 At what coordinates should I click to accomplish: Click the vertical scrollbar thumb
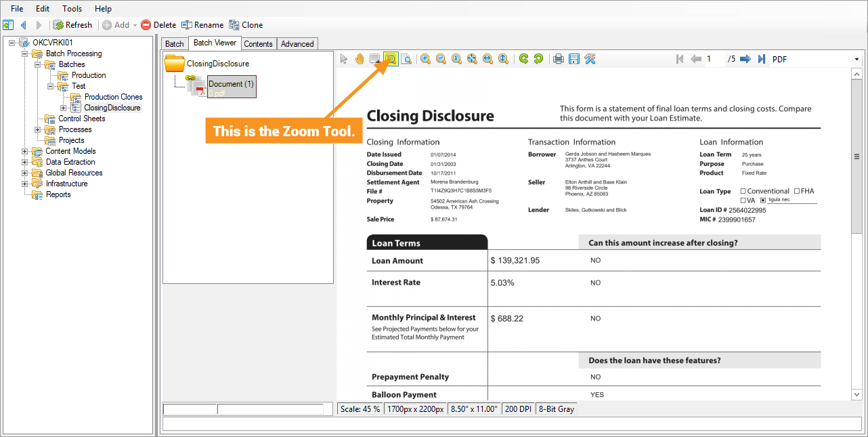(x=856, y=157)
